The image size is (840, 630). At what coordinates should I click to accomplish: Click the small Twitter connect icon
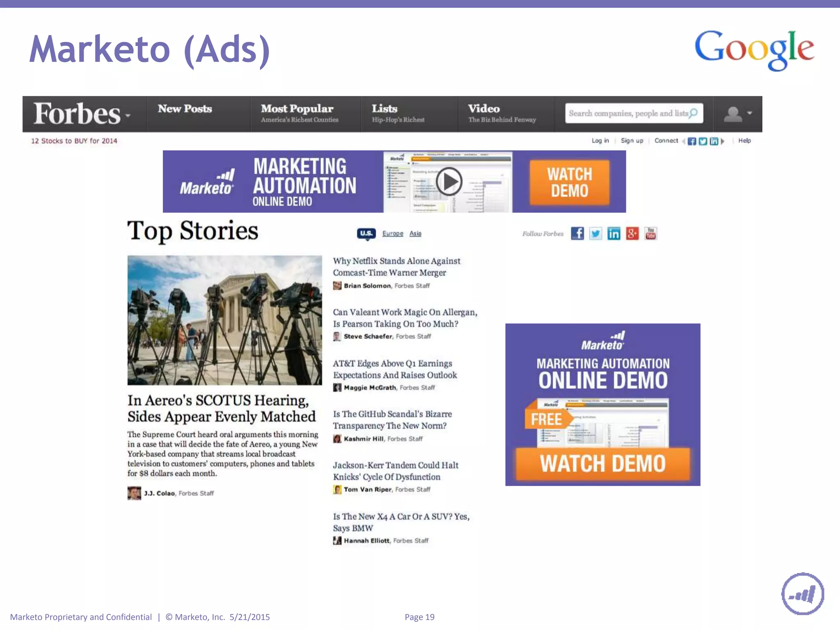(x=703, y=142)
